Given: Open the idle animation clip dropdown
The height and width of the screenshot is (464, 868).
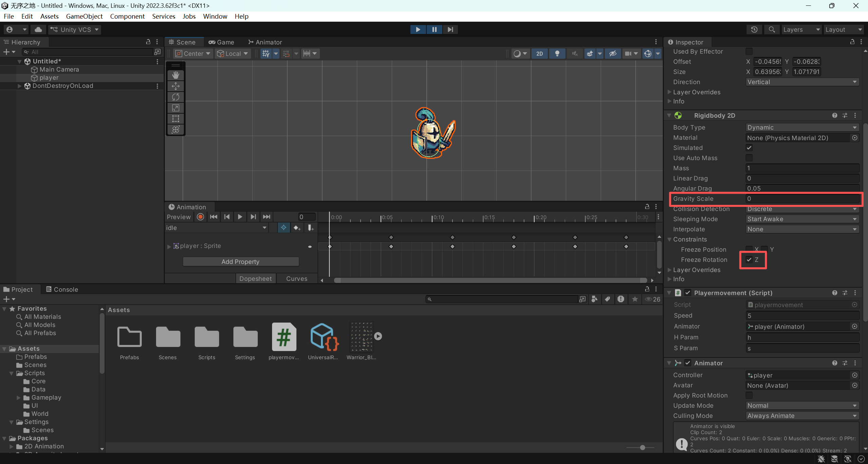Looking at the screenshot, I should click(216, 228).
